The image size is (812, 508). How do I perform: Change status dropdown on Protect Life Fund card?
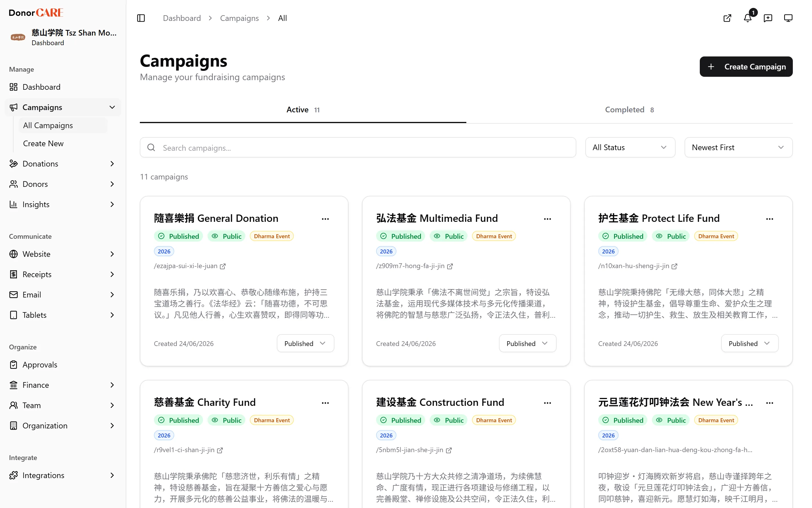(x=750, y=343)
